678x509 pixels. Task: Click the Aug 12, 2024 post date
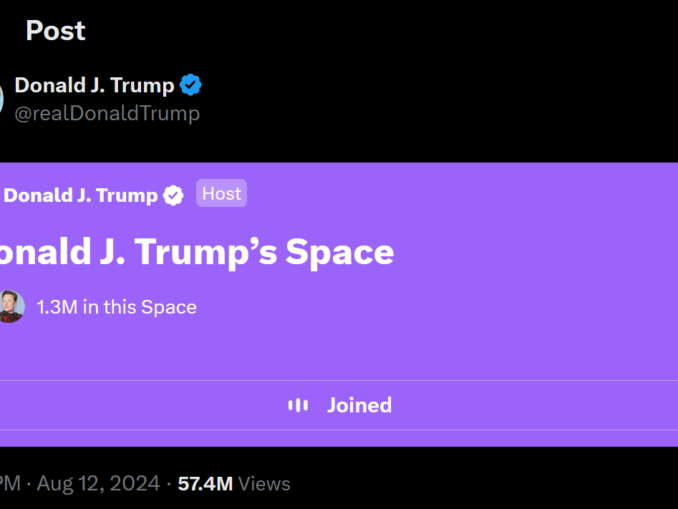coord(98,484)
